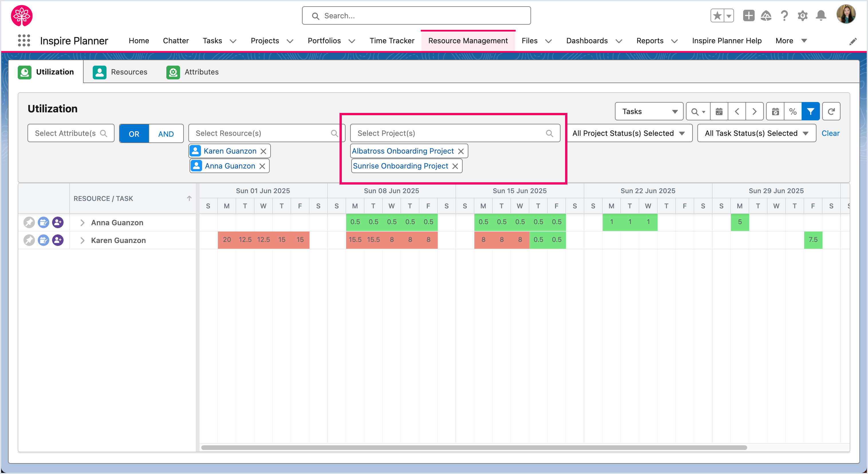Go to the Home tab

[139, 41]
